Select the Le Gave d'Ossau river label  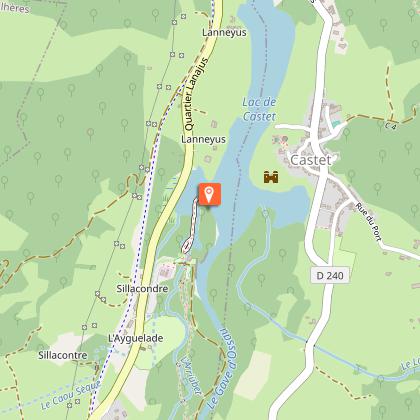click(x=222, y=368)
